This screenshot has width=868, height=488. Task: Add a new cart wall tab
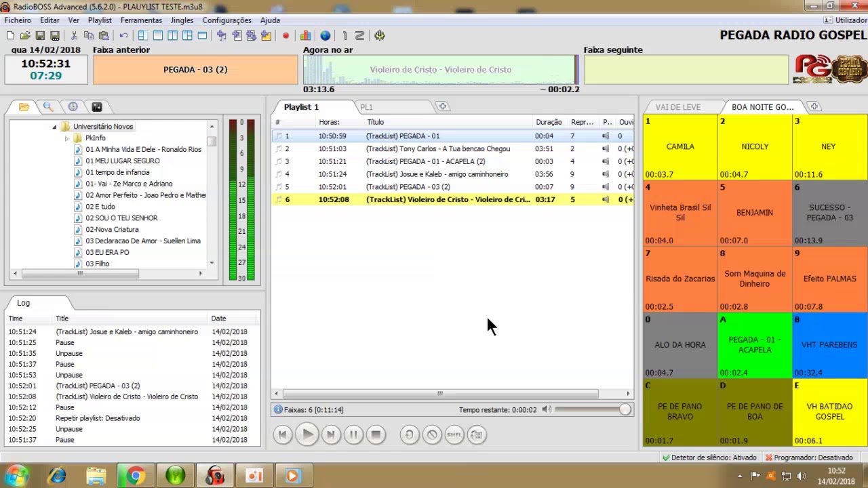coord(814,107)
